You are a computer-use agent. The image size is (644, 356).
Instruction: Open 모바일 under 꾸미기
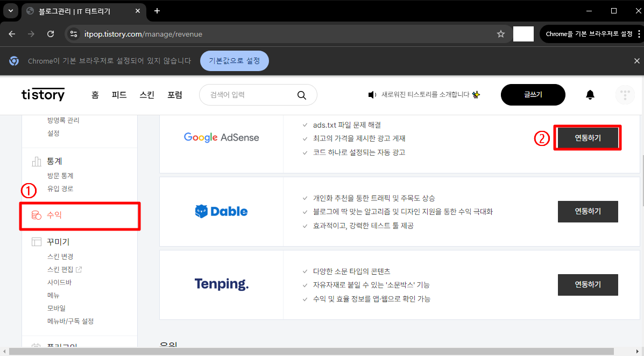[x=56, y=308]
